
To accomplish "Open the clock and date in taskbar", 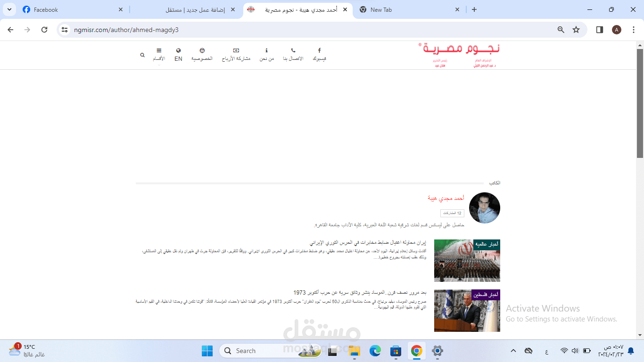I will point(611,351).
